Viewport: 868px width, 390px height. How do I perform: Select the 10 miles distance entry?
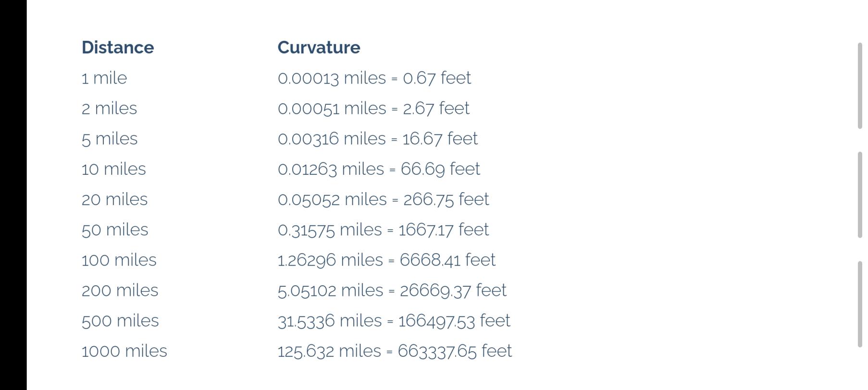113,169
